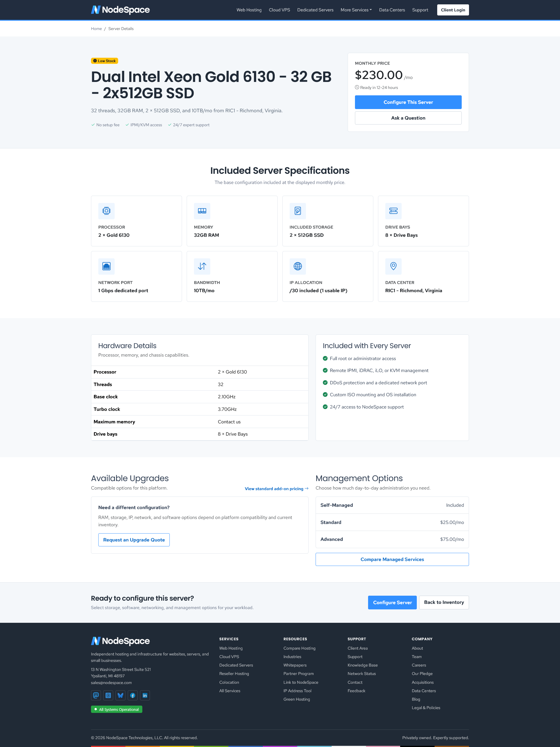Open the Facebook social icon

[133, 695]
